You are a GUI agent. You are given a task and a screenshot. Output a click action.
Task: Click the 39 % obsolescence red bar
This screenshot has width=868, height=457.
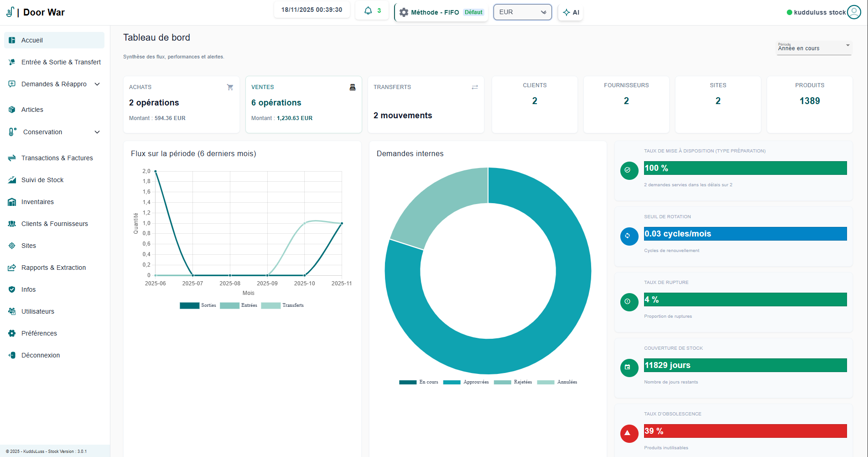click(745, 431)
